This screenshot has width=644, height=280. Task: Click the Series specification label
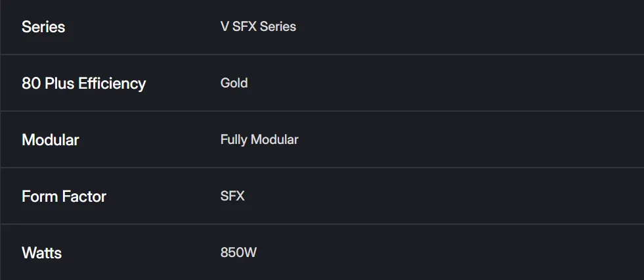click(43, 27)
